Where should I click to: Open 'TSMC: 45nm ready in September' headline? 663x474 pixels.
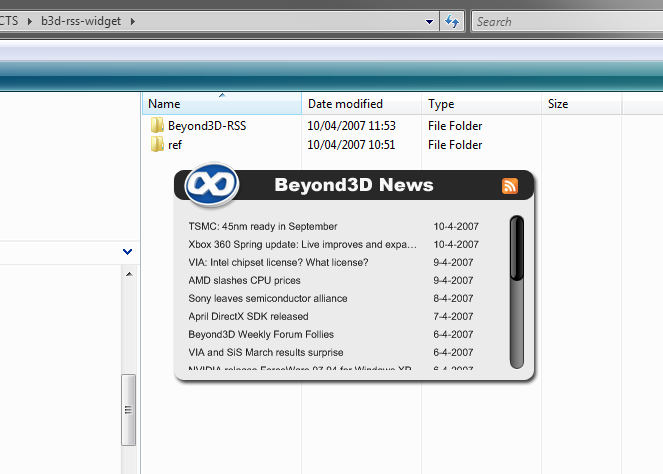(263, 226)
